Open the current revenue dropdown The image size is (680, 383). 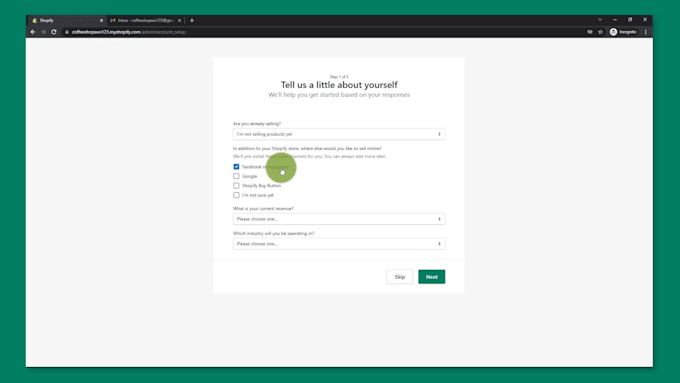(x=339, y=219)
